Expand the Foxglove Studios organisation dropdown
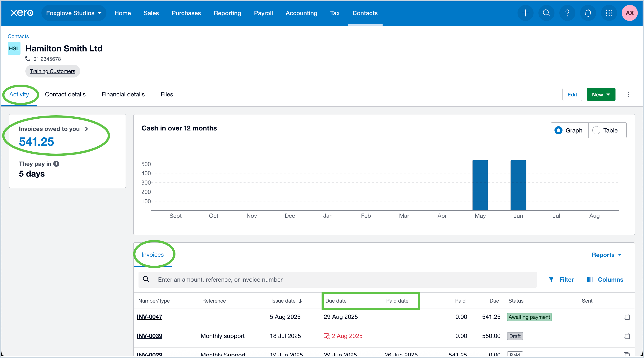The height and width of the screenshot is (358, 644). pyautogui.click(x=74, y=13)
